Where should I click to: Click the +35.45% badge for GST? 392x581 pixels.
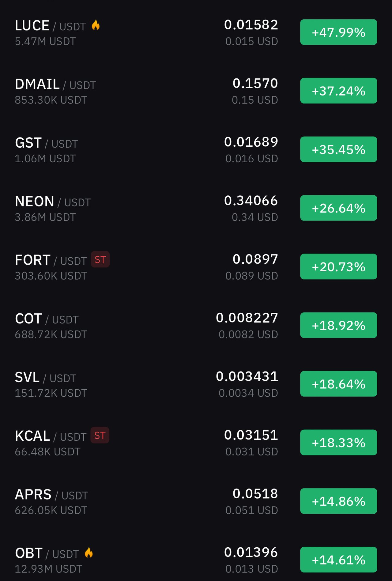(x=338, y=149)
